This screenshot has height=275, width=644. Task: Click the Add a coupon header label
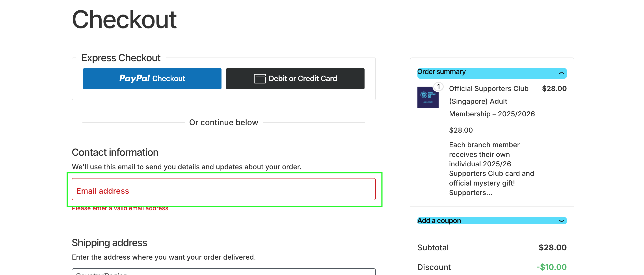[x=439, y=221]
